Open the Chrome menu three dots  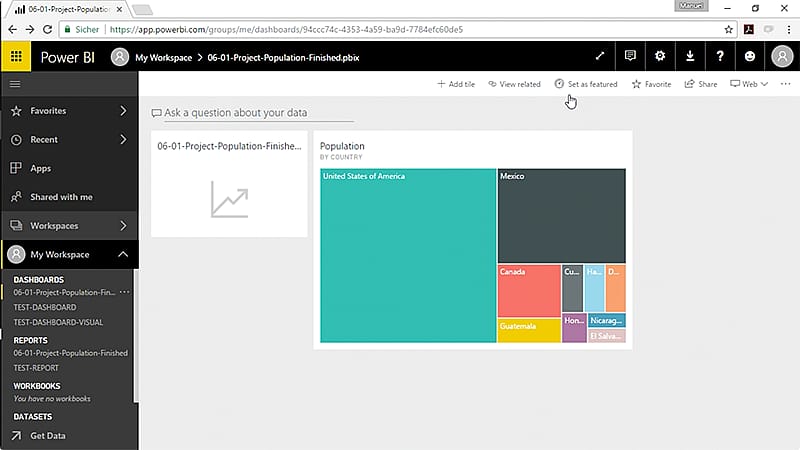[789, 30]
